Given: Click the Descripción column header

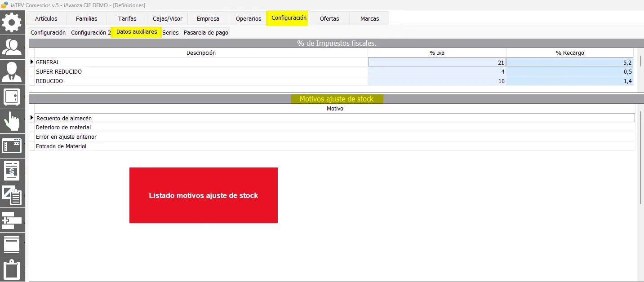Looking at the screenshot, I should pyautogui.click(x=201, y=53).
